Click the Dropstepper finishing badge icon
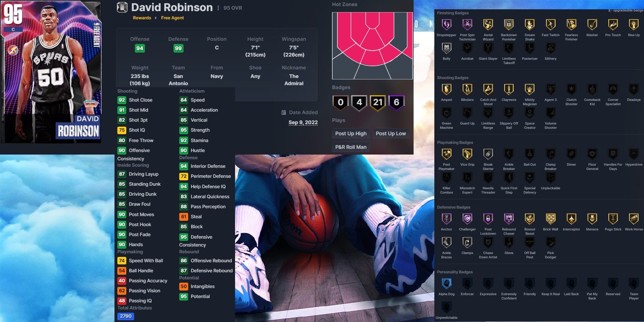This screenshot has width=644, height=322. (x=447, y=25)
